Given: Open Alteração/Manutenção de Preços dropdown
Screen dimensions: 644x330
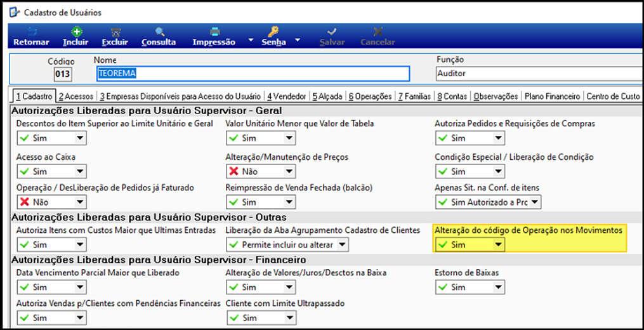Looking at the screenshot, I should coord(289,171).
